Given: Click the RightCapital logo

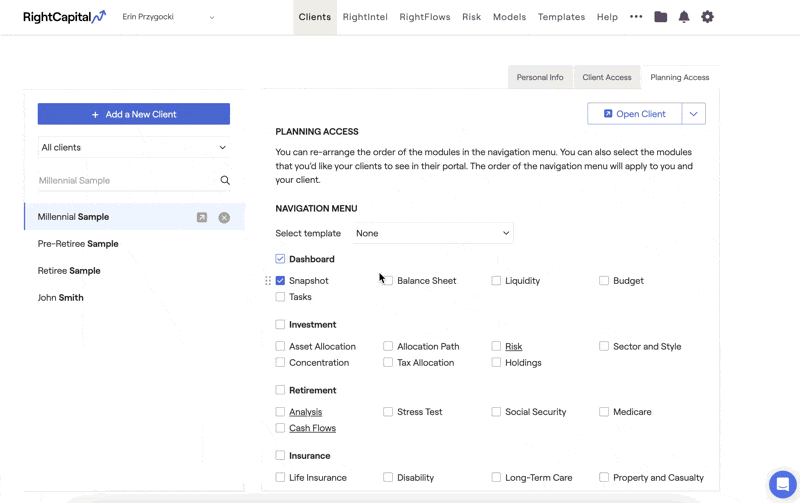Looking at the screenshot, I should [x=64, y=17].
